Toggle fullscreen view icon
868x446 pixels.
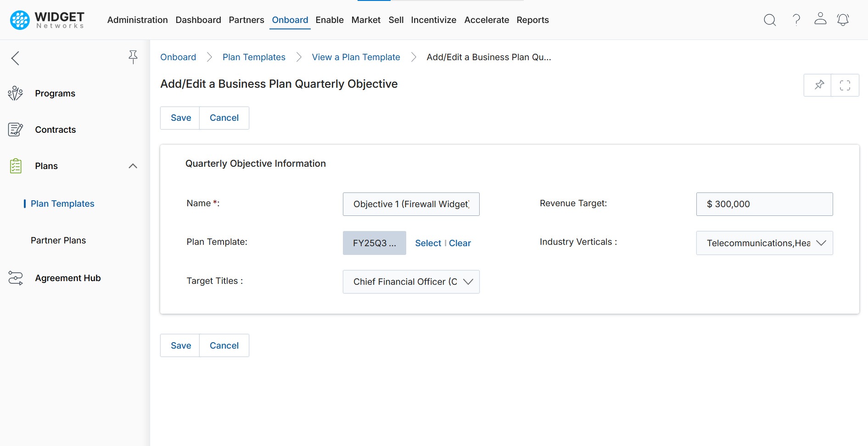pyautogui.click(x=845, y=85)
